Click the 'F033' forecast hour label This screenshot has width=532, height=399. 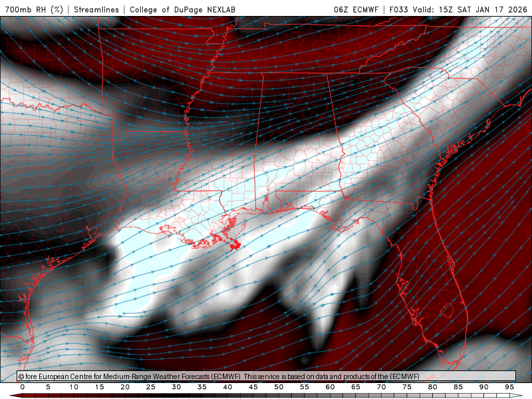399,9
